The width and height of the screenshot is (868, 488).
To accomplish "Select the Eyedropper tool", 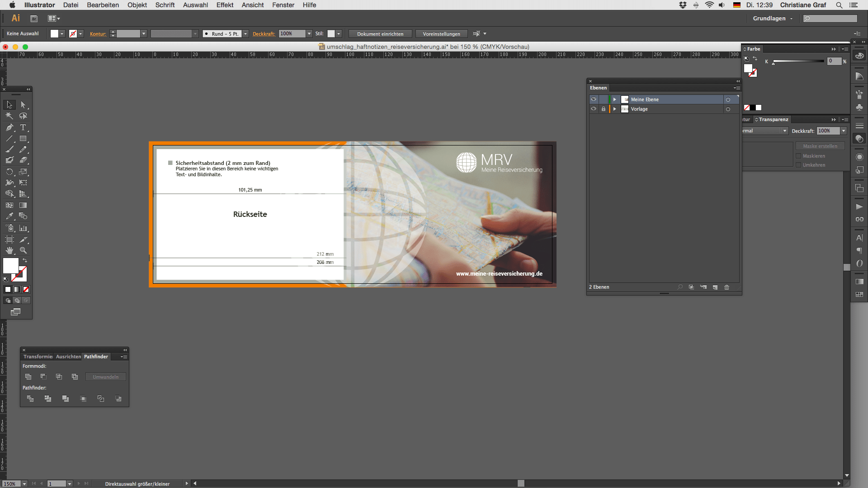I will tap(9, 216).
